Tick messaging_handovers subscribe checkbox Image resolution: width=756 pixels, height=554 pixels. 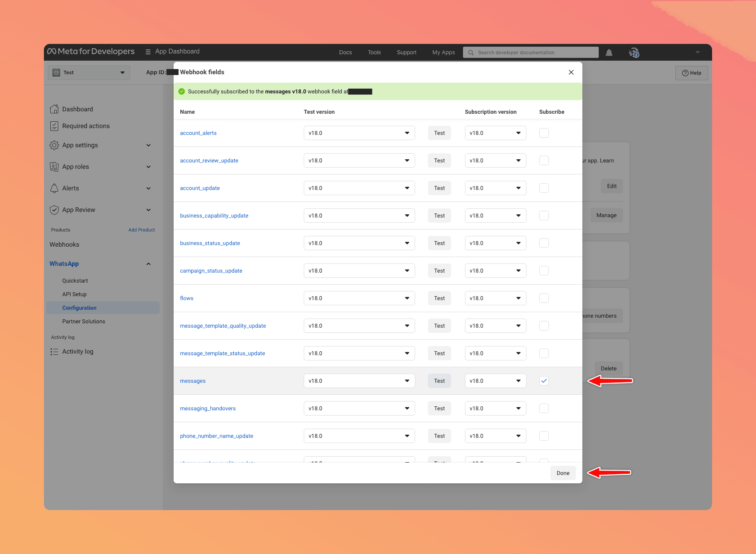544,408
